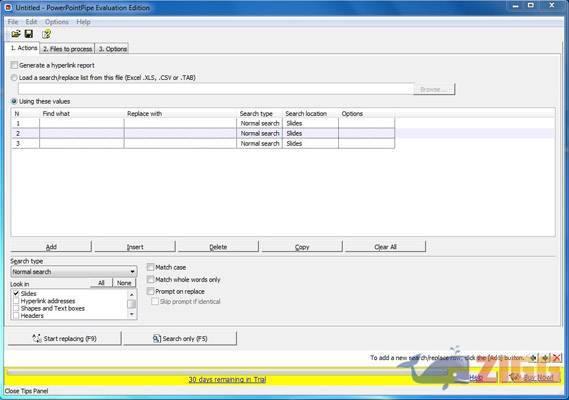Enable Match whole words only option
The image size is (569, 400).
point(151,279)
